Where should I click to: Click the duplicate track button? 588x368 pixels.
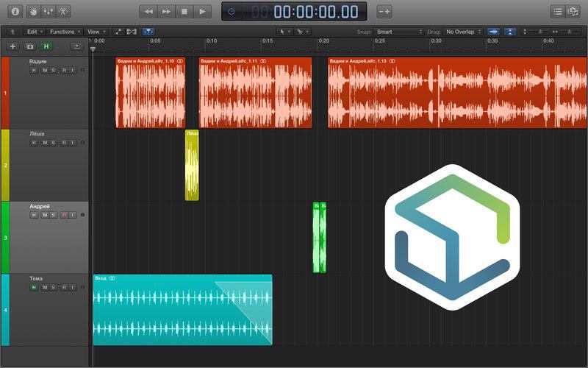[29, 46]
